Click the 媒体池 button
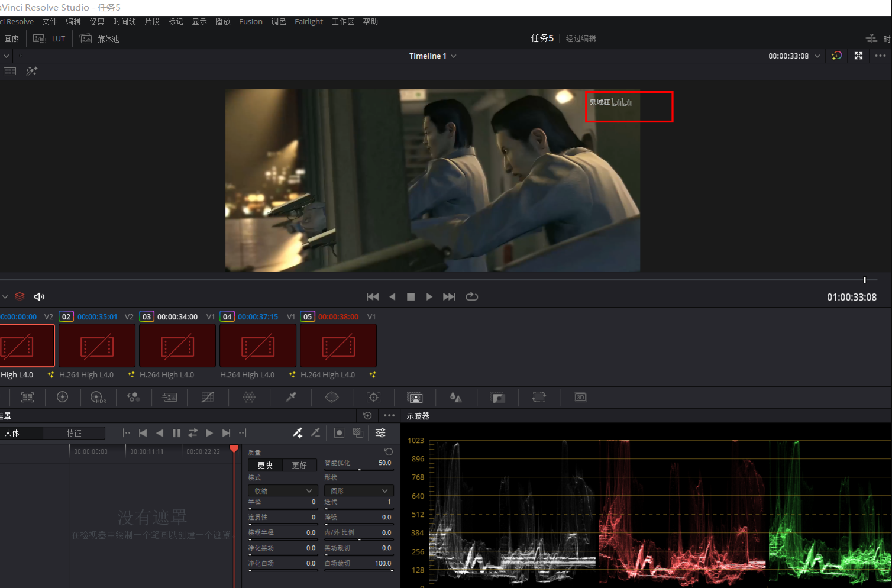The width and height of the screenshot is (892, 588). tap(100, 39)
